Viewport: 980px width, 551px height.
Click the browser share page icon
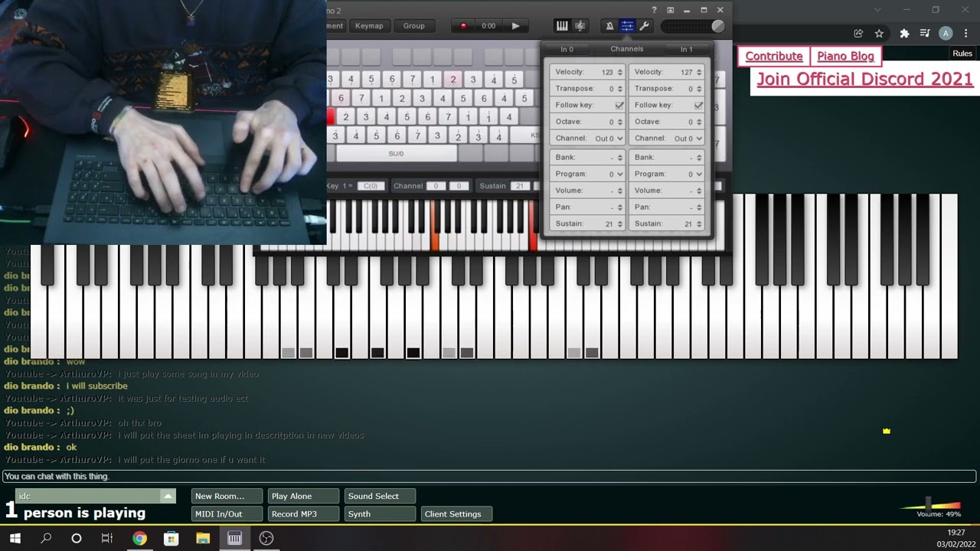click(x=858, y=34)
